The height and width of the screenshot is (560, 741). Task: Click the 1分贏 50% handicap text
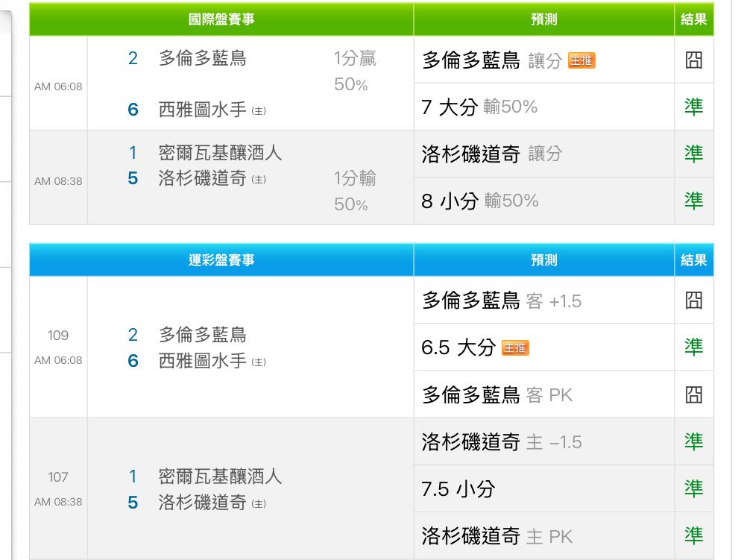[x=354, y=71]
